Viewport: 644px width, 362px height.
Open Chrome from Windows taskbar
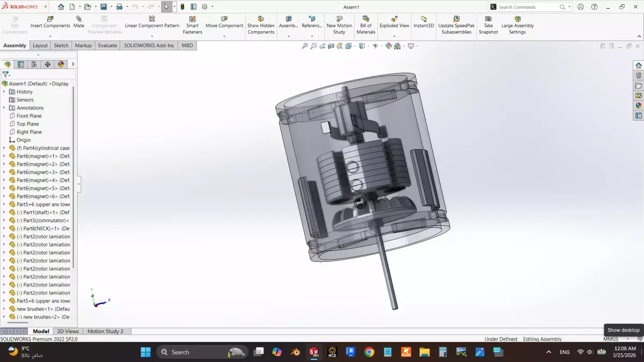(369, 352)
